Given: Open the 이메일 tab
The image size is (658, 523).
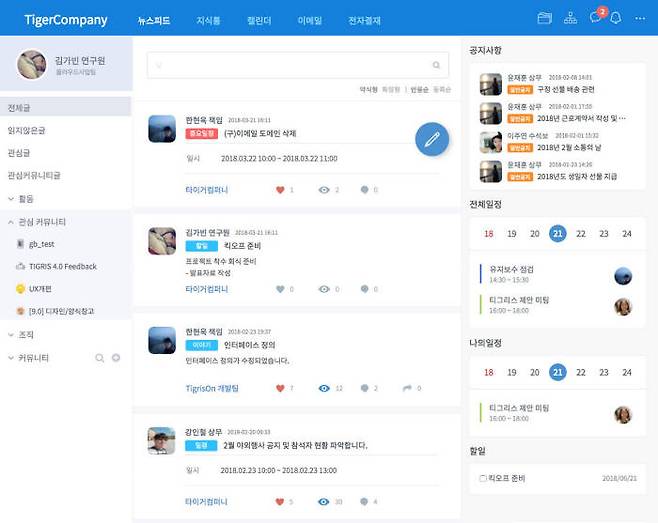Looking at the screenshot, I should coord(310,20).
